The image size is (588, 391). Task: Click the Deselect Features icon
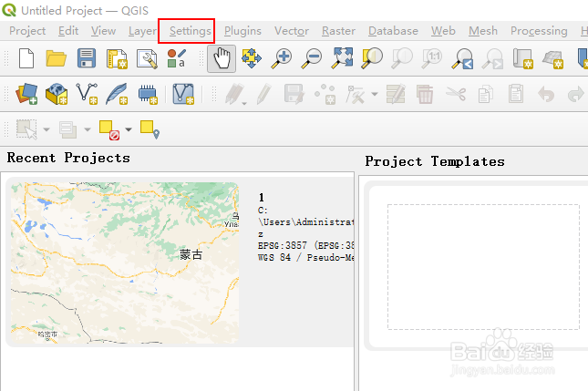109,129
